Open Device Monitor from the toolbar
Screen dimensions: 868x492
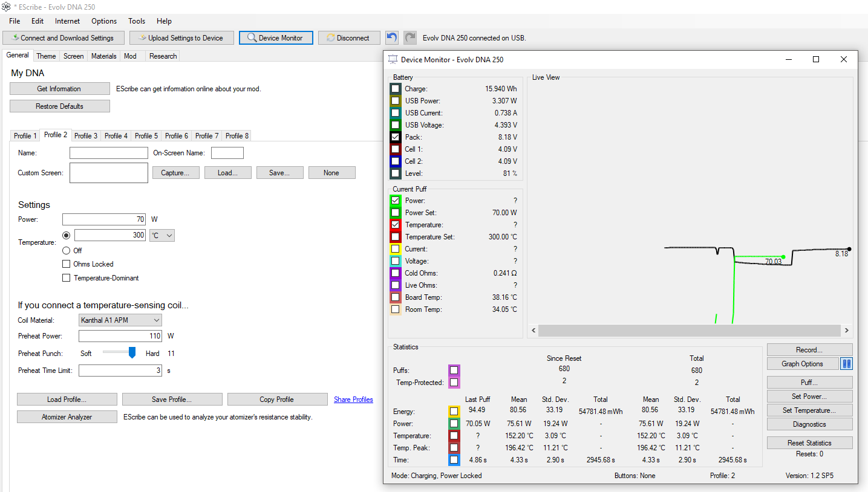tap(276, 37)
